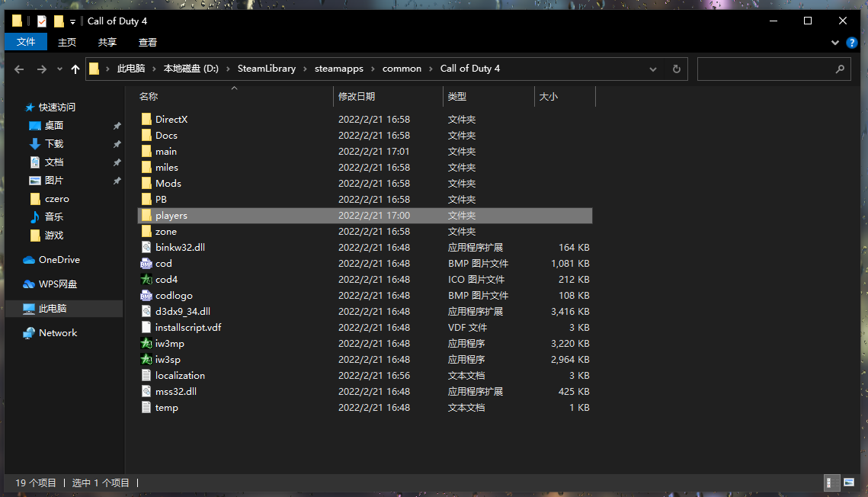The width and height of the screenshot is (868, 497).
Task: Click the search magnifier icon
Action: [840, 69]
